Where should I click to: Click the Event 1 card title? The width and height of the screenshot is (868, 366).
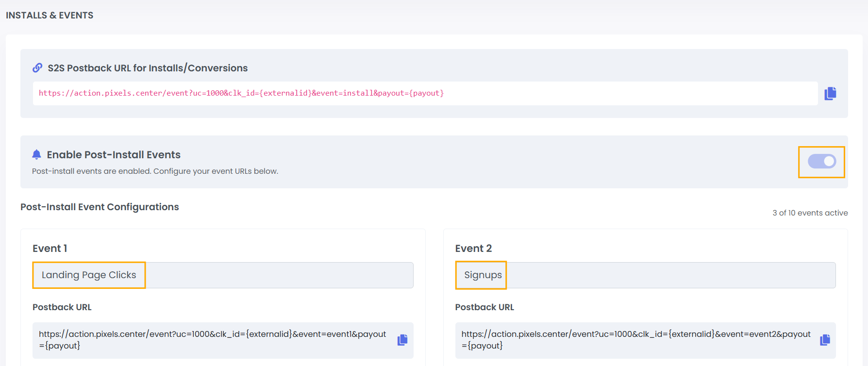(50, 249)
